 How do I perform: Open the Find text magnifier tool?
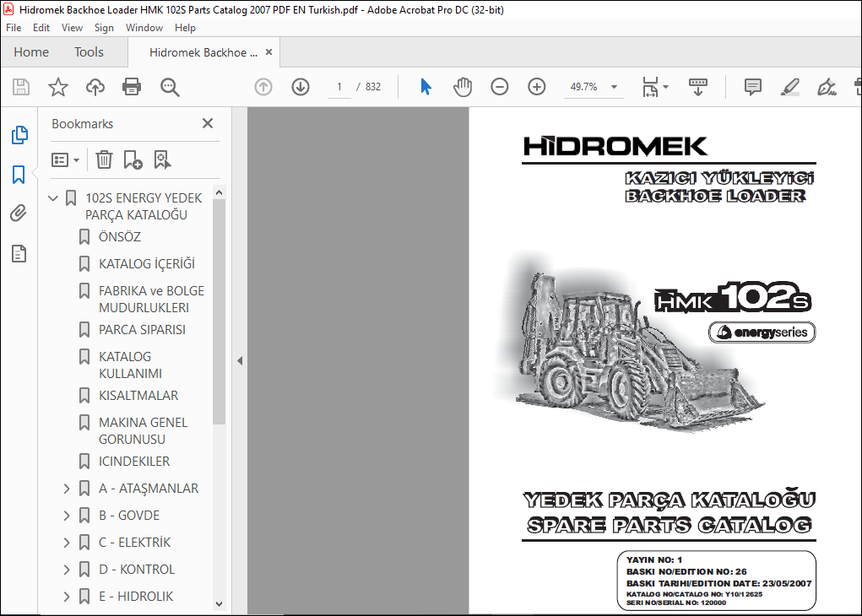(x=170, y=87)
